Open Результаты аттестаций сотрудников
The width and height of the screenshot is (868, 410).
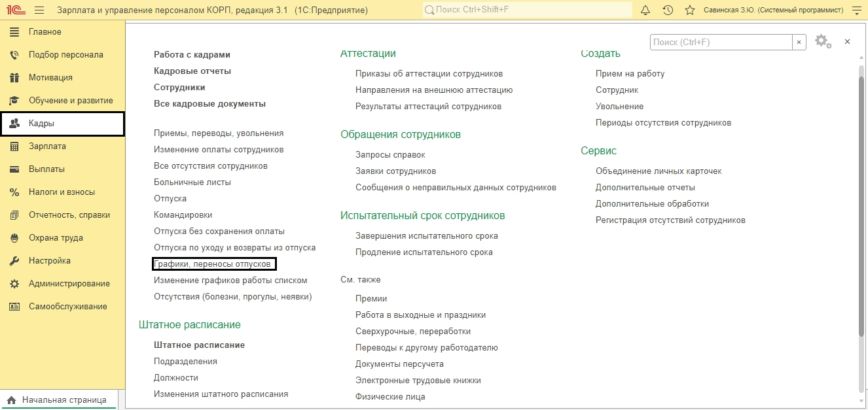pyautogui.click(x=428, y=107)
